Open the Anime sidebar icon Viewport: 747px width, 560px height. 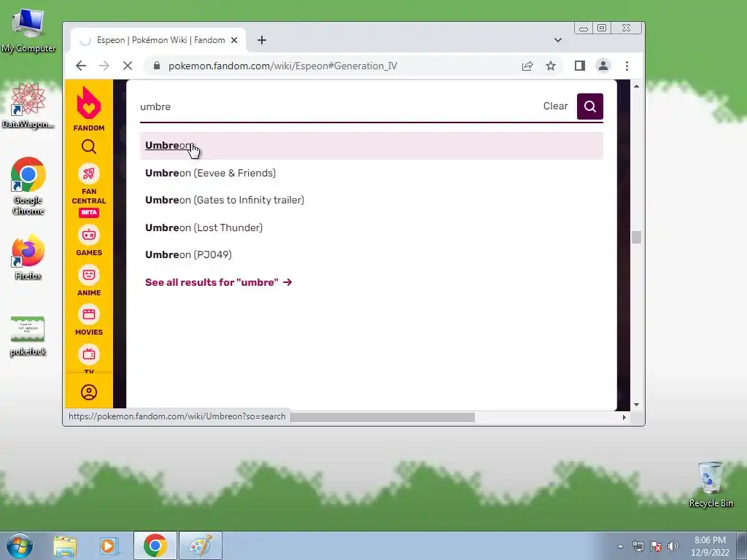(88, 275)
